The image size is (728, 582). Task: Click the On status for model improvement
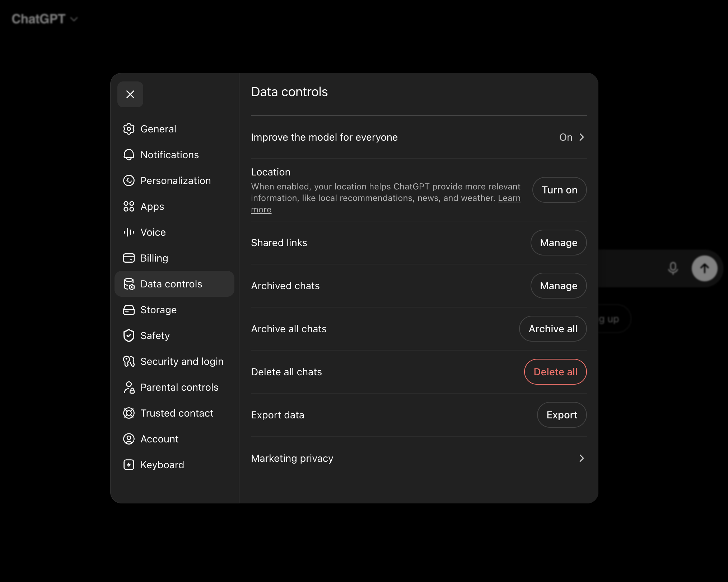(566, 137)
